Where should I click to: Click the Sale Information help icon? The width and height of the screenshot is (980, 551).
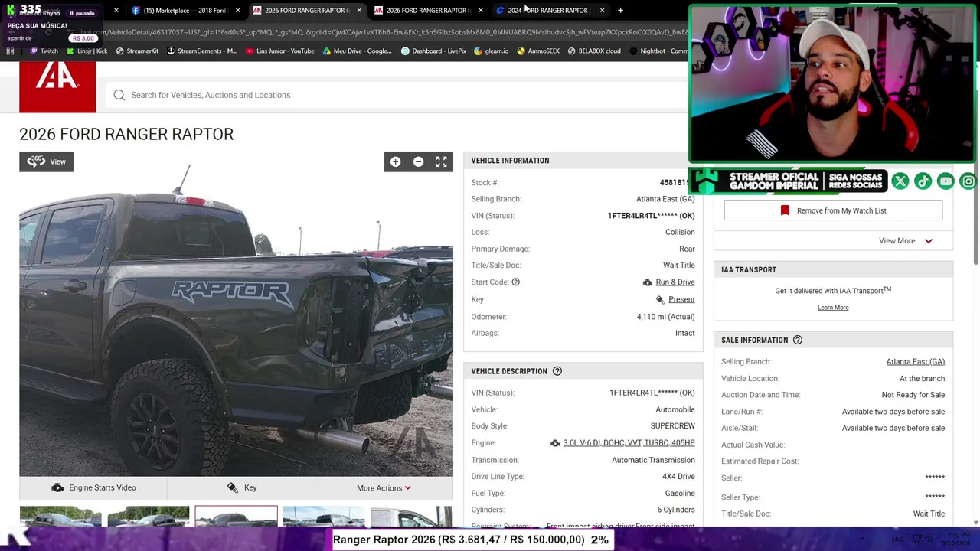pyautogui.click(x=797, y=340)
